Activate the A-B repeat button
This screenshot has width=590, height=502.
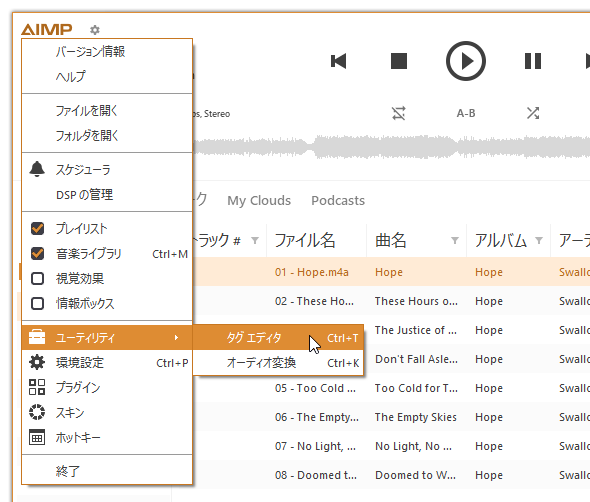pos(466,113)
